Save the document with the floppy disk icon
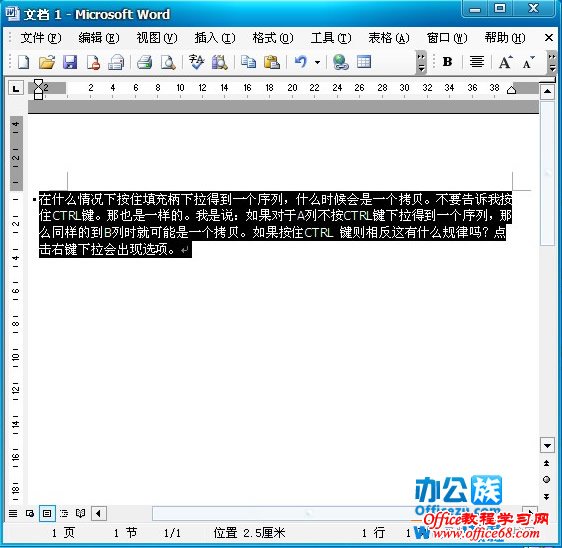This screenshot has width=562, height=548. point(70,62)
